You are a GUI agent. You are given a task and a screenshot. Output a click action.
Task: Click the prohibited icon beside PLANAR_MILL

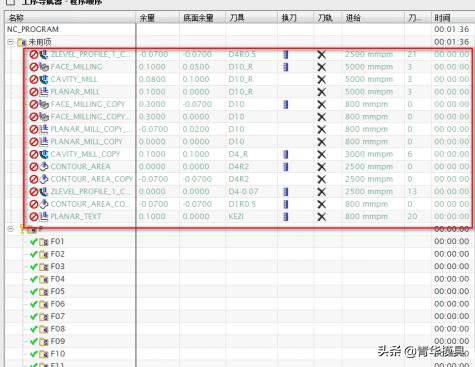tap(34, 92)
